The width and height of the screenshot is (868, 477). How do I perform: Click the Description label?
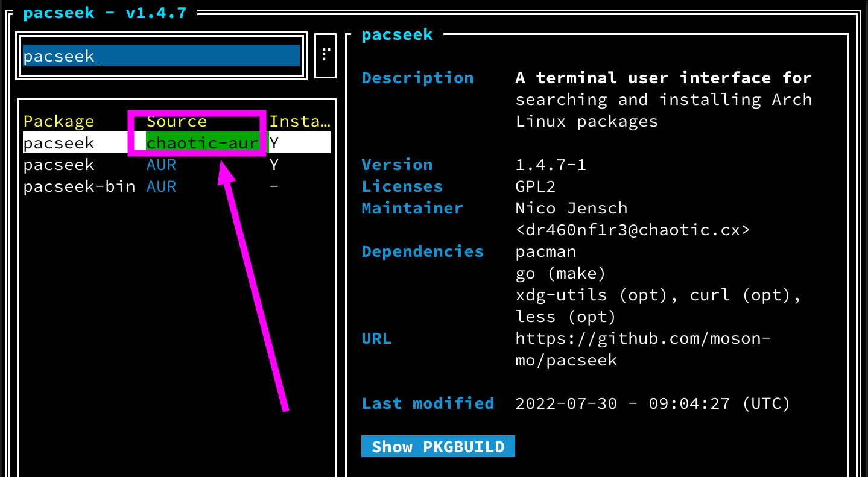point(417,78)
